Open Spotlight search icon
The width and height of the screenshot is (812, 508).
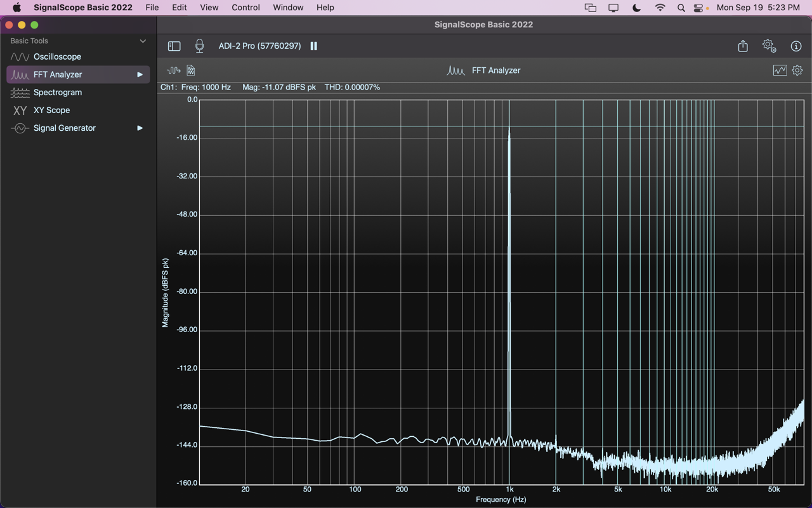681,8
